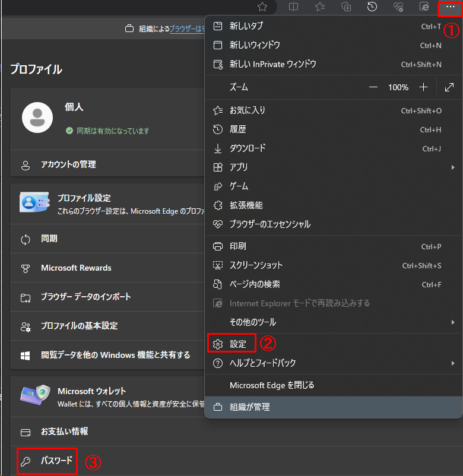
Task: Open the split screen toolbar icon
Action: 293,7
